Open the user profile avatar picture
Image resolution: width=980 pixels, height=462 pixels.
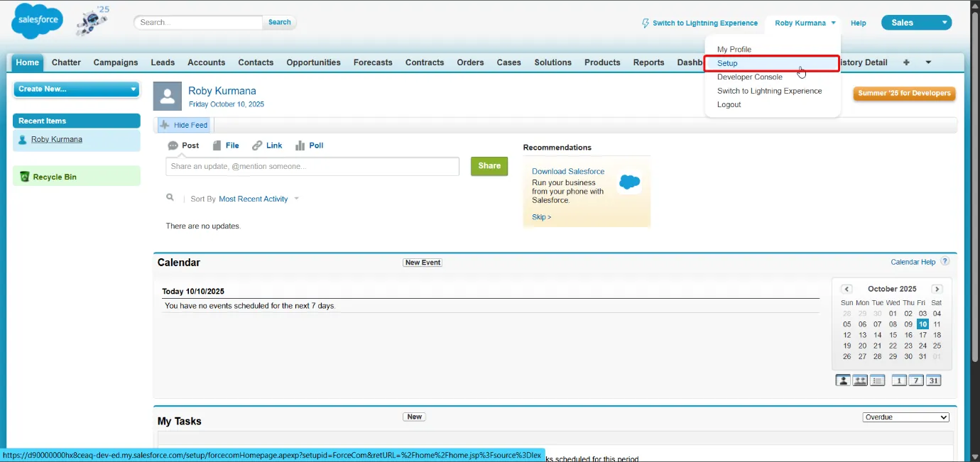[168, 97]
